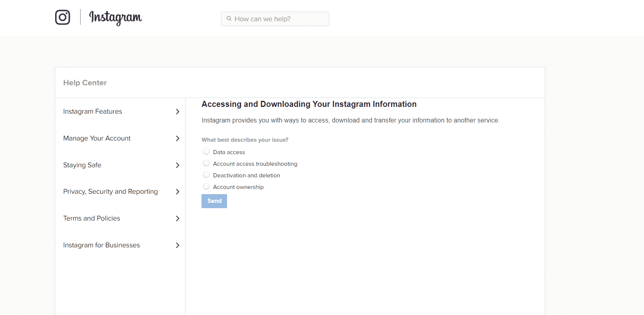Image resolution: width=644 pixels, height=315 pixels.
Task: Click the magnifying glass search icon
Action: 229,19
